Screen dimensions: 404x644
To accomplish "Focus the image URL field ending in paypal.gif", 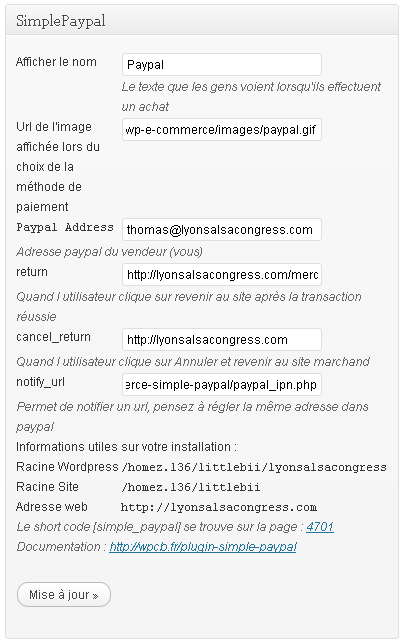I will click(222, 130).
